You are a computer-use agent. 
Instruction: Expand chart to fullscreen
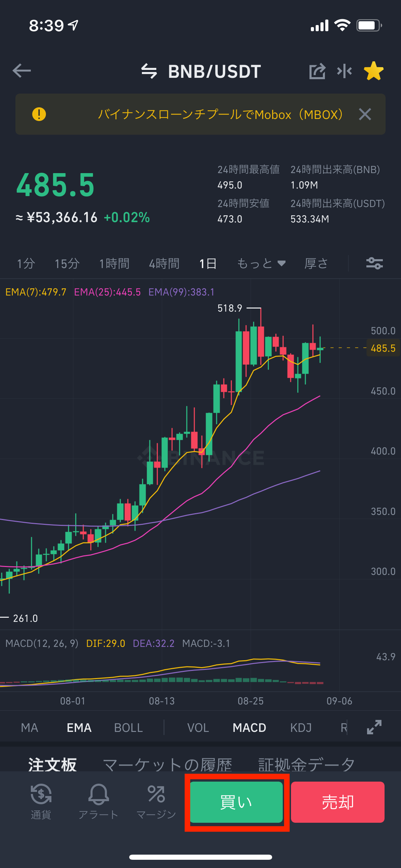point(374,727)
